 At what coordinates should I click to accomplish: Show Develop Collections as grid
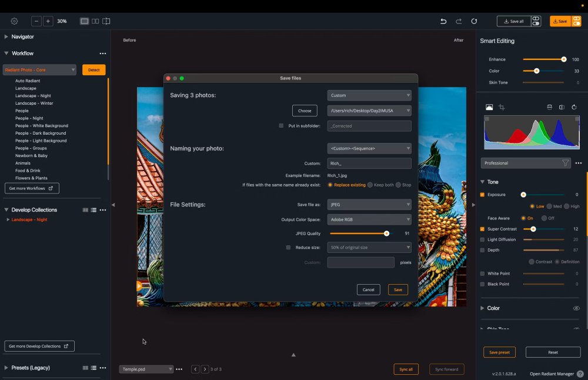pyautogui.click(x=85, y=210)
